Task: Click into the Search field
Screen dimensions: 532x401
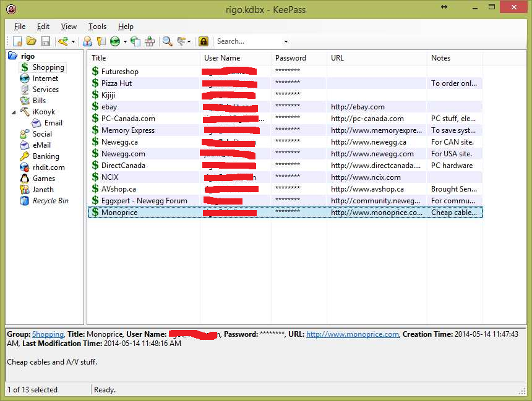Action: 249,41
